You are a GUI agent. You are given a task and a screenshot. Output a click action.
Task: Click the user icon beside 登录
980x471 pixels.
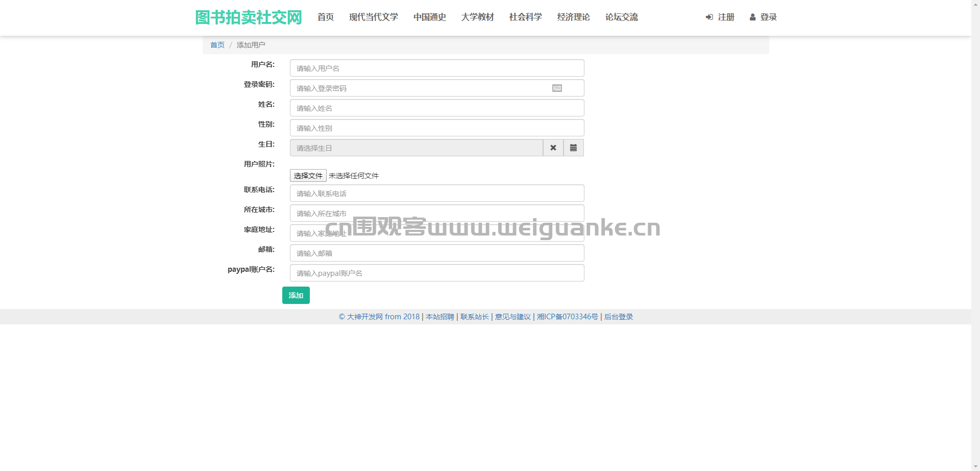point(752,17)
